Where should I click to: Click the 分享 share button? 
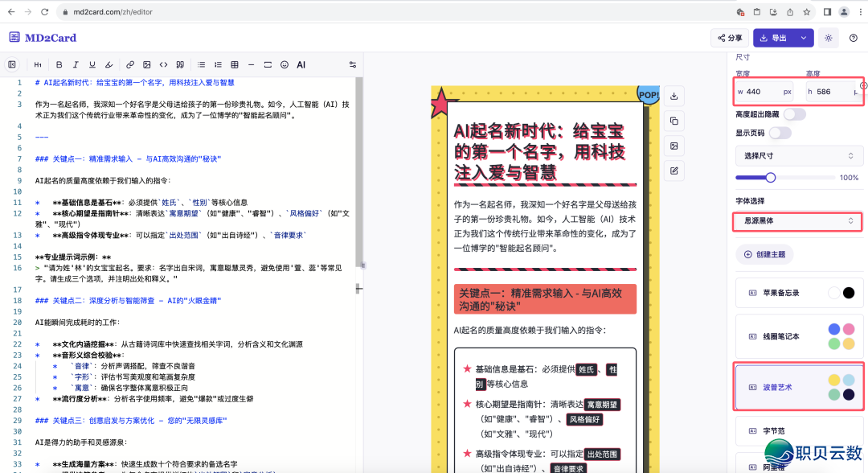pyautogui.click(x=730, y=38)
